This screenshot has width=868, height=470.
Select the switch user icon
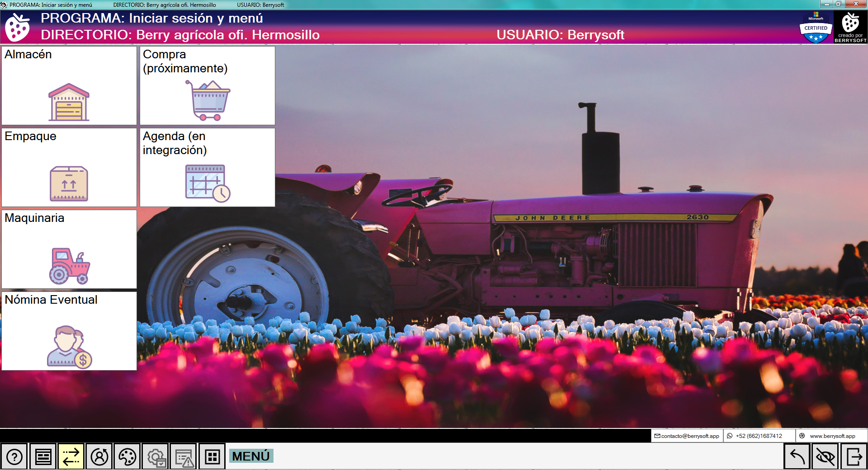point(99,456)
